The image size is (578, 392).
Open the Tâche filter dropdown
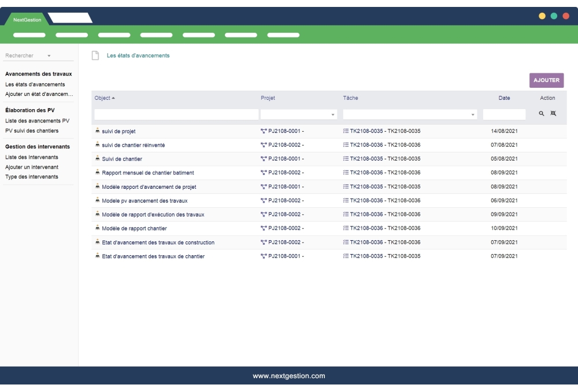pos(473,115)
